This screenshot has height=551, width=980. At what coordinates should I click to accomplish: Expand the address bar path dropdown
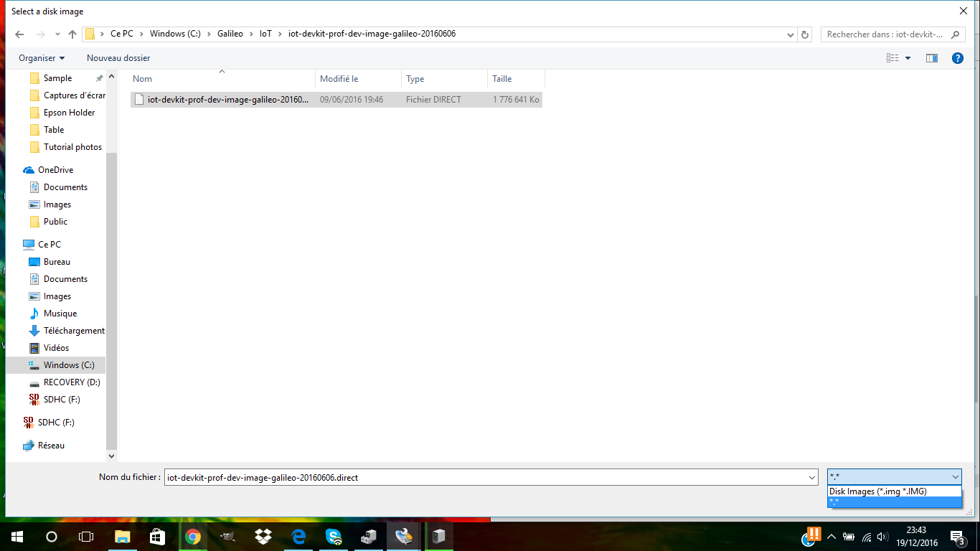[790, 34]
